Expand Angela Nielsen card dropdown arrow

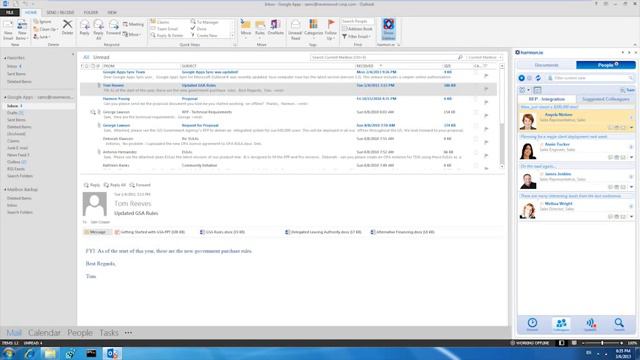click(x=631, y=128)
